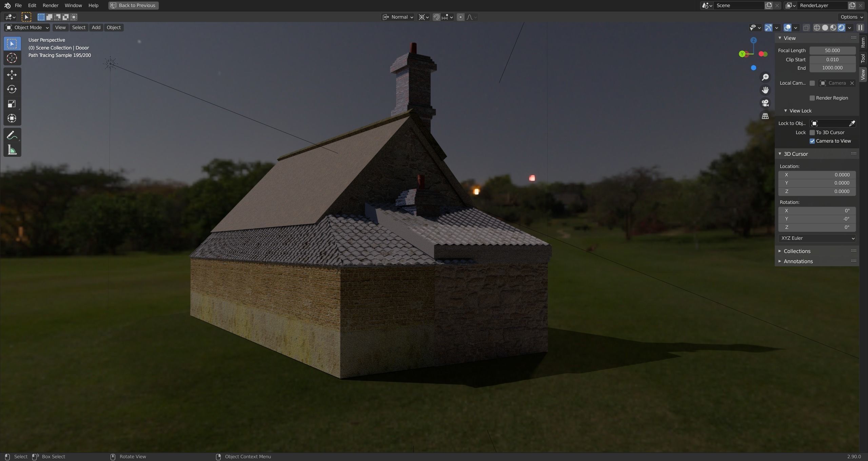Set selection mode to Subtract

[x=57, y=17]
